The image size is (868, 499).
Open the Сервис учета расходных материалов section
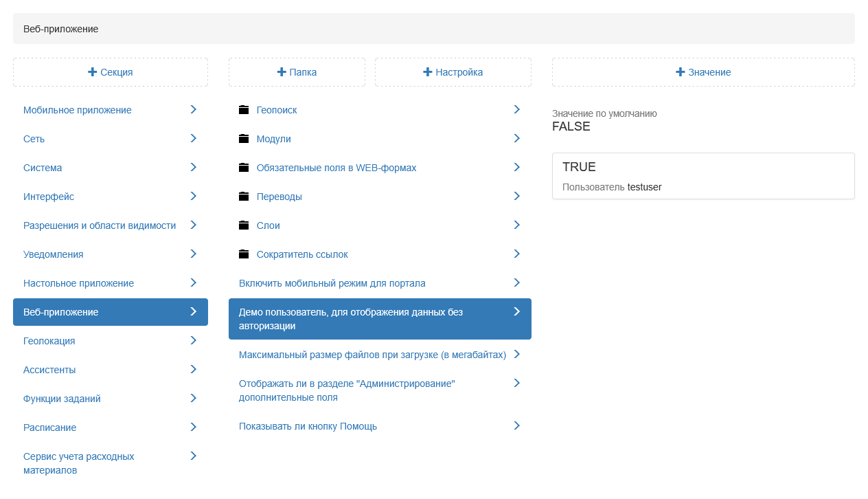pyautogui.click(x=79, y=463)
